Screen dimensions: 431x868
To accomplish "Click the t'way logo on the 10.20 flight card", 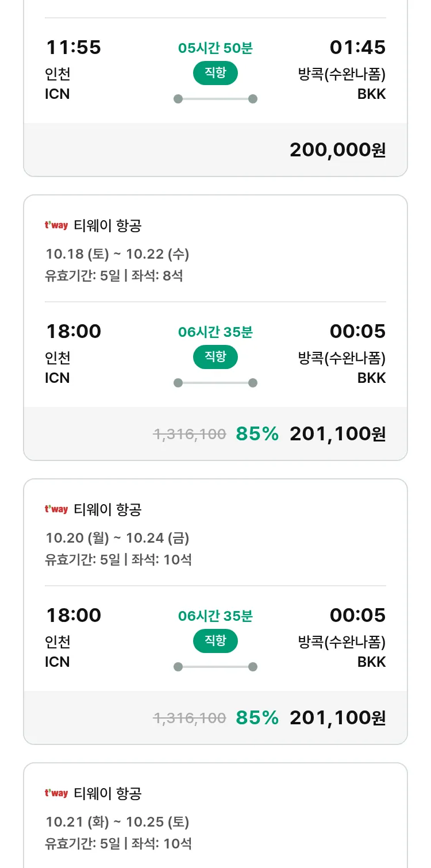I will 56,509.
